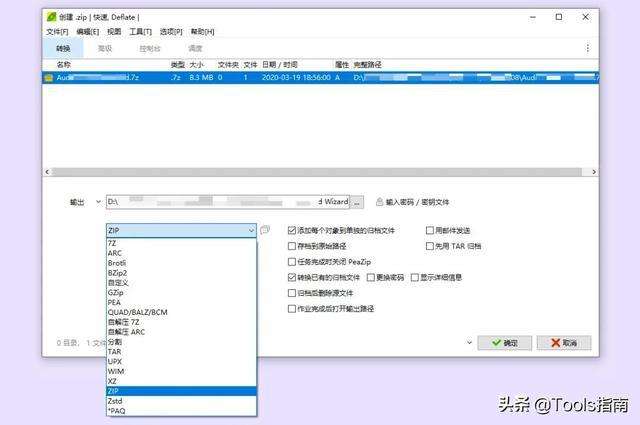
Task: Choose BZip2 in the format list
Action: click(x=181, y=273)
